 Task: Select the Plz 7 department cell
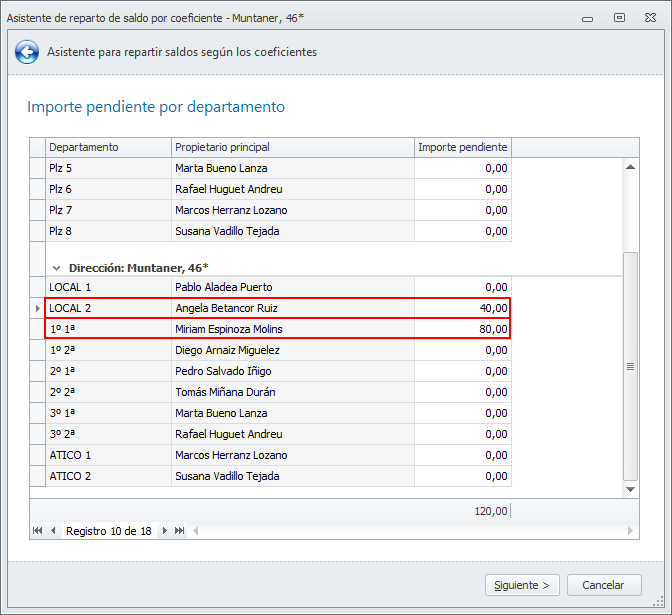(x=108, y=210)
